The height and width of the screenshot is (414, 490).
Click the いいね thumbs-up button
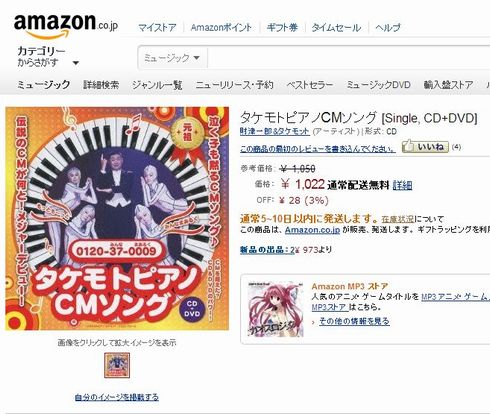coord(426,147)
